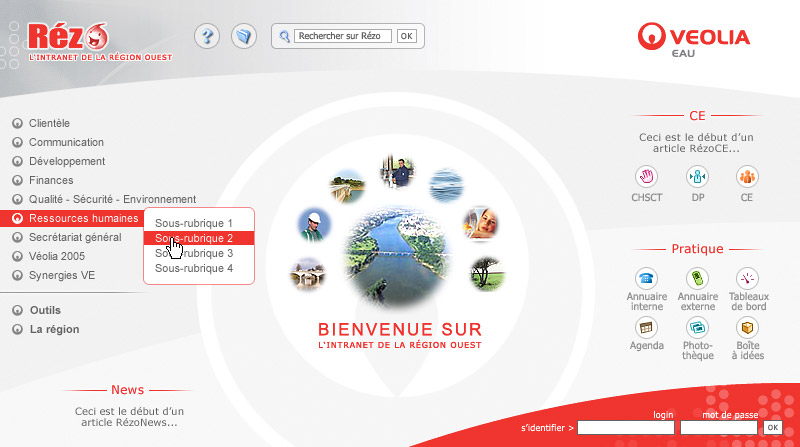This screenshot has width=800, height=447.
Task: Open the Agenda calendar icon
Action: (646, 328)
